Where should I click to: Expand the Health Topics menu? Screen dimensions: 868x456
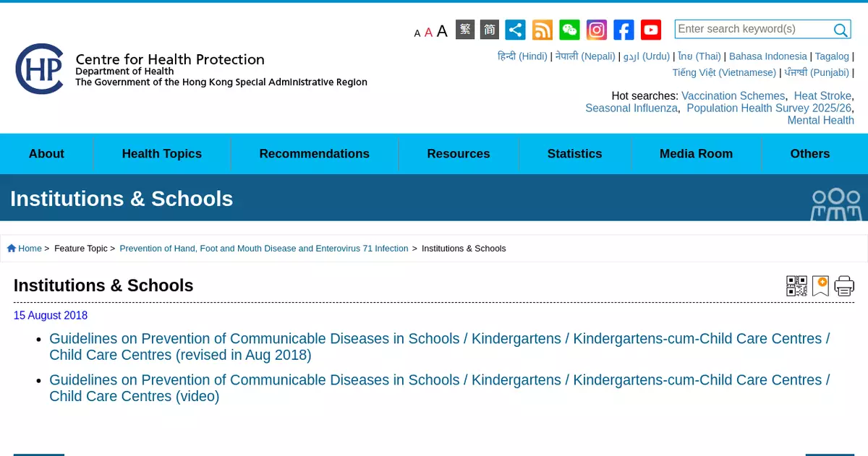pos(162,154)
